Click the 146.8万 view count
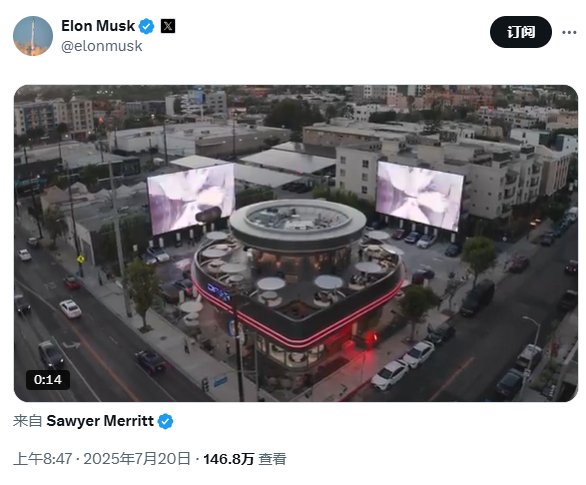This screenshot has width=586, height=485. pyautogui.click(x=229, y=459)
